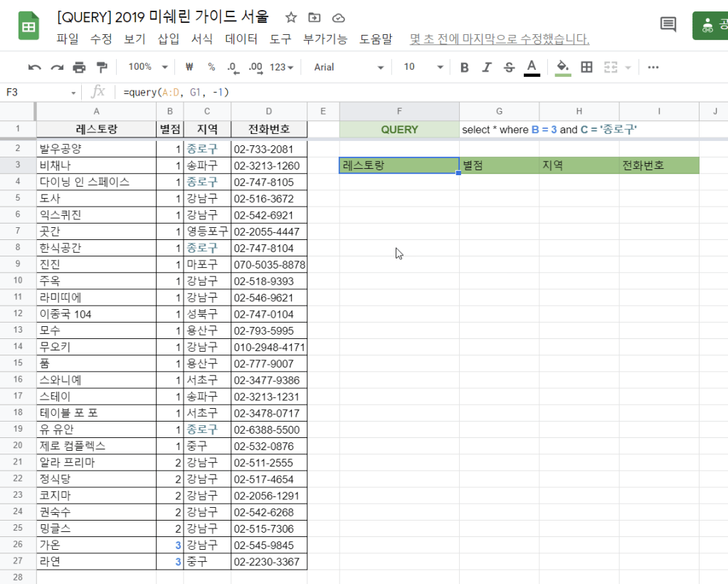The image size is (728, 584).
Task: Open the three-dot more toolbar options
Action: (x=653, y=67)
